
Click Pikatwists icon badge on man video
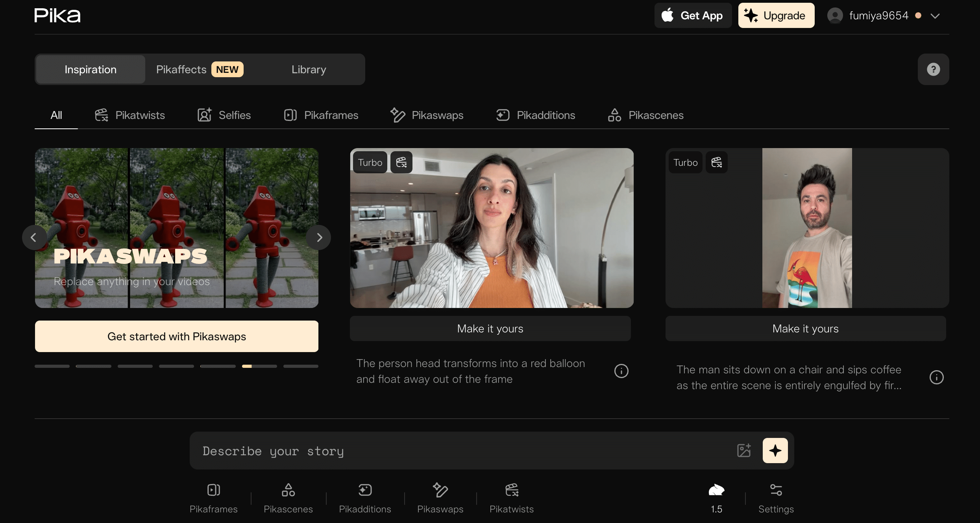717,162
